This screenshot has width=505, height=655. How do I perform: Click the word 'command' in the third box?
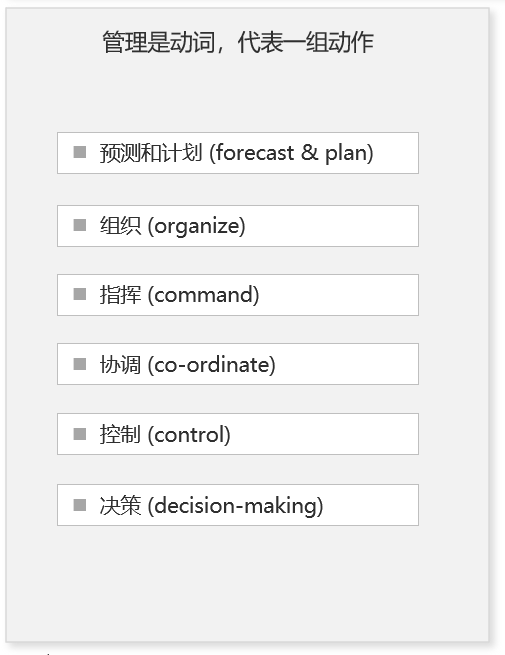point(203,295)
